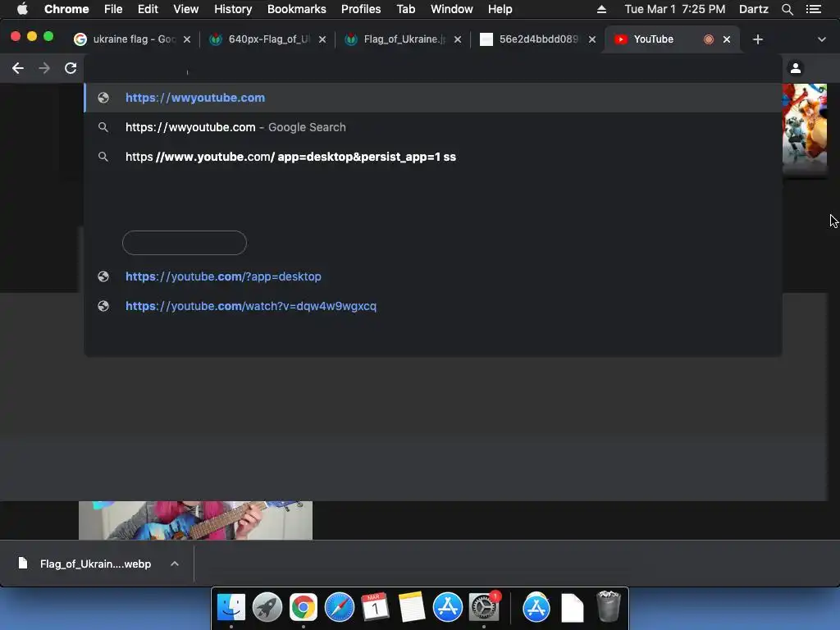Screen dimensions: 840x630
Task: Open Finder from the Dock
Action: pyautogui.click(x=231, y=608)
